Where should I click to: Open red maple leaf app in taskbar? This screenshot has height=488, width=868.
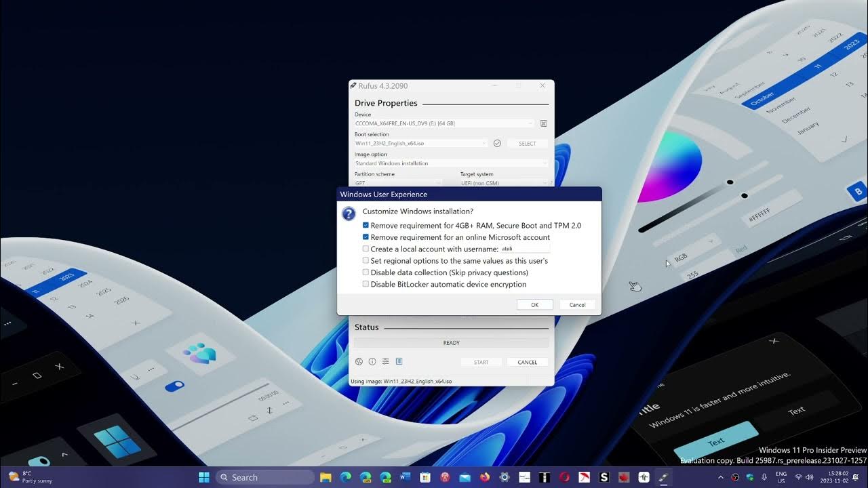click(624, 477)
